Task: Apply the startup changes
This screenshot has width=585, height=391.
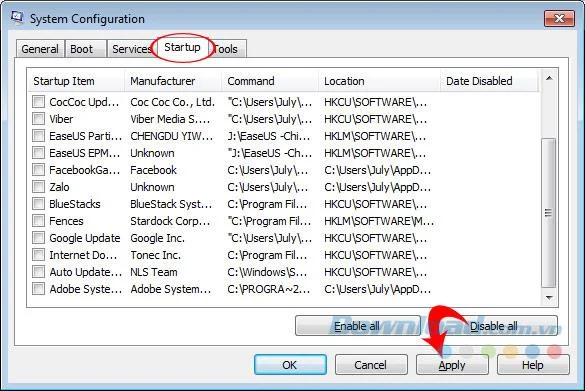Action: click(x=452, y=365)
